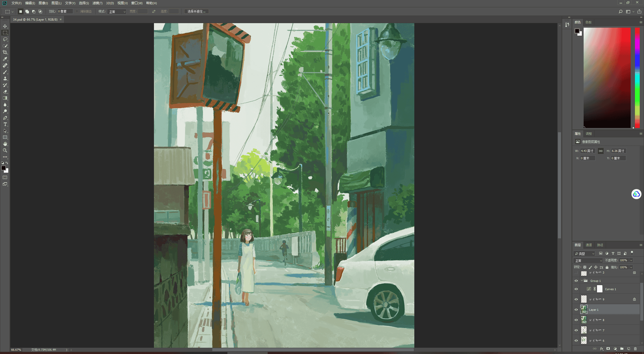The height and width of the screenshot is (354, 644).
Task: Click the lock all icon in Layers panel
Action: (x=607, y=267)
